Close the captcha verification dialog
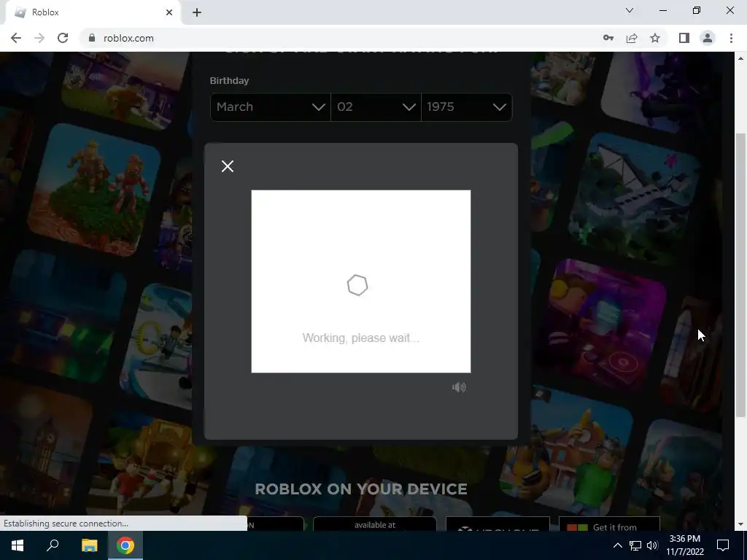This screenshot has height=560, width=747. click(228, 166)
